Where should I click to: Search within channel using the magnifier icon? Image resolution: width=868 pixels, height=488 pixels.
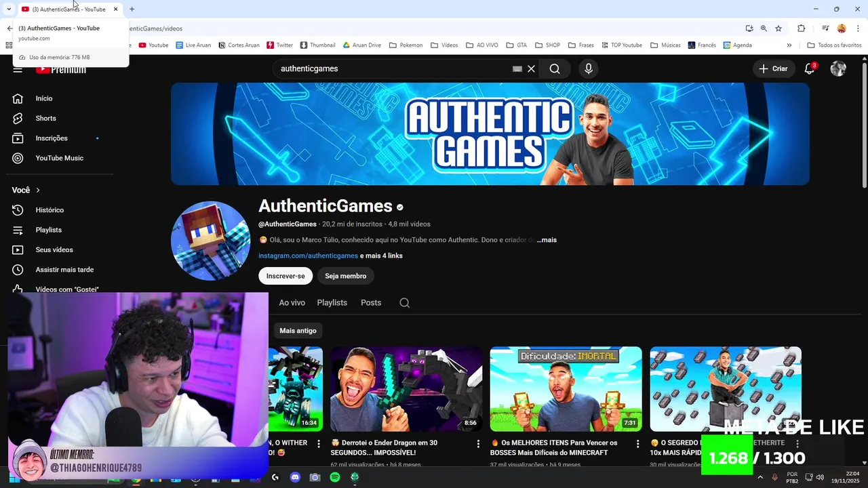point(405,303)
